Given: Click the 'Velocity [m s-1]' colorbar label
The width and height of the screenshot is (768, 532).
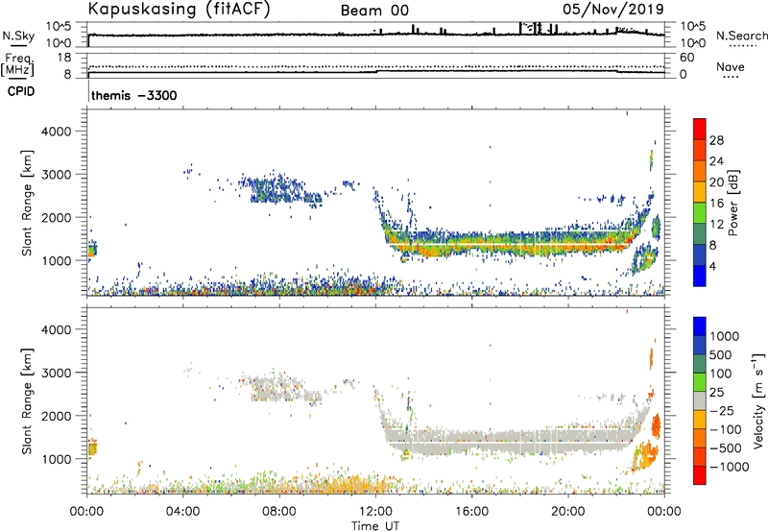Looking at the screenshot, I should tap(758, 400).
